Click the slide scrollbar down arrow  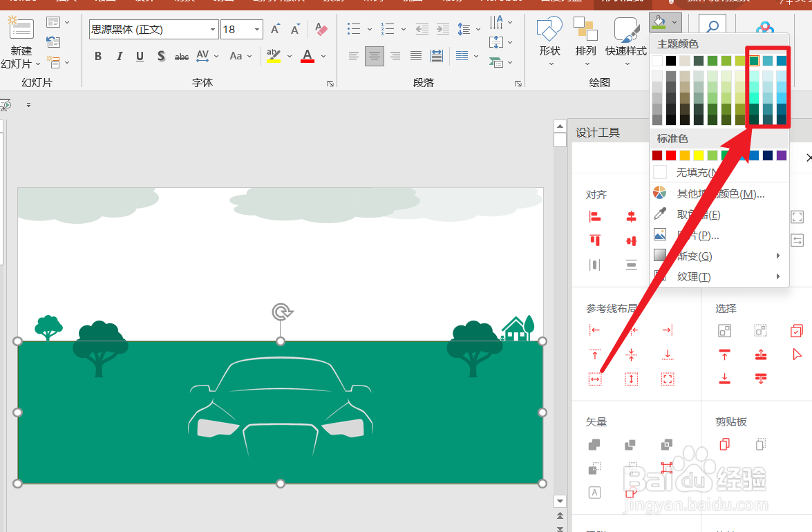tap(560, 501)
